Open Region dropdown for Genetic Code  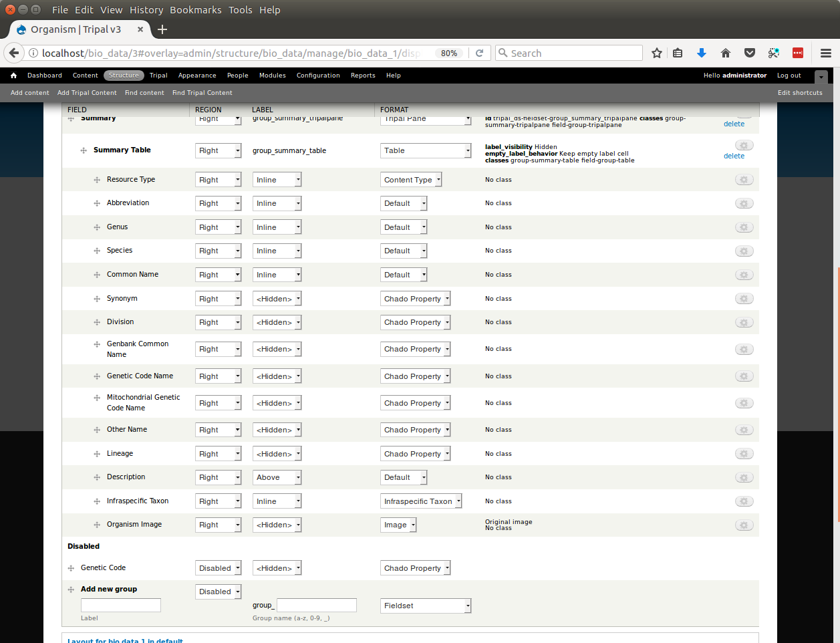tap(218, 568)
